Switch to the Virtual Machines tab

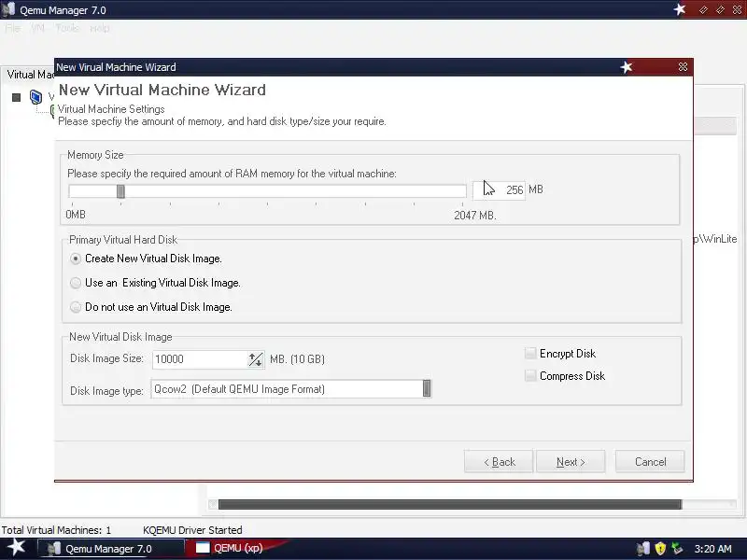click(x=30, y=75)
